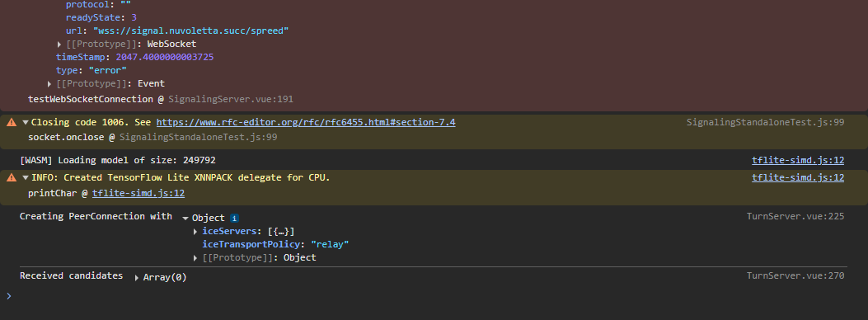Click the warning icon beside TensorFlow Lite INFO message
The image size is (868, 320).
tap(11, 177)
